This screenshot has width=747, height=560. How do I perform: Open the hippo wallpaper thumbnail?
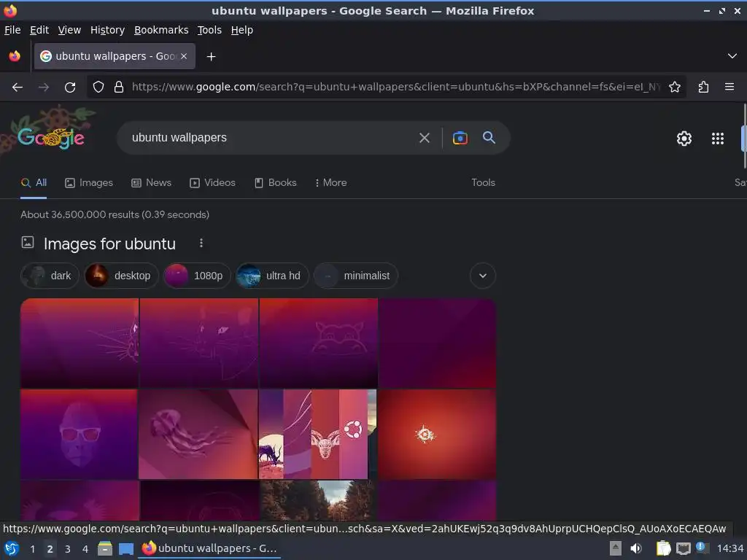click(318, 343)
